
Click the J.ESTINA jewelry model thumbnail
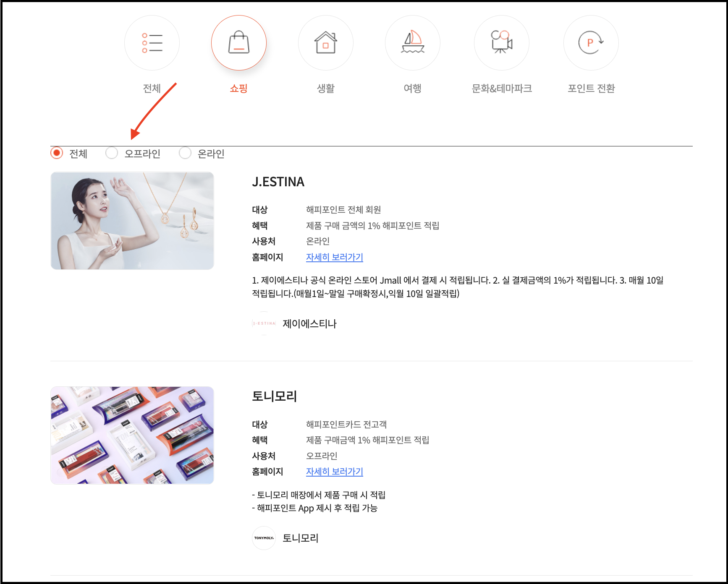click(x=132, y=221)
